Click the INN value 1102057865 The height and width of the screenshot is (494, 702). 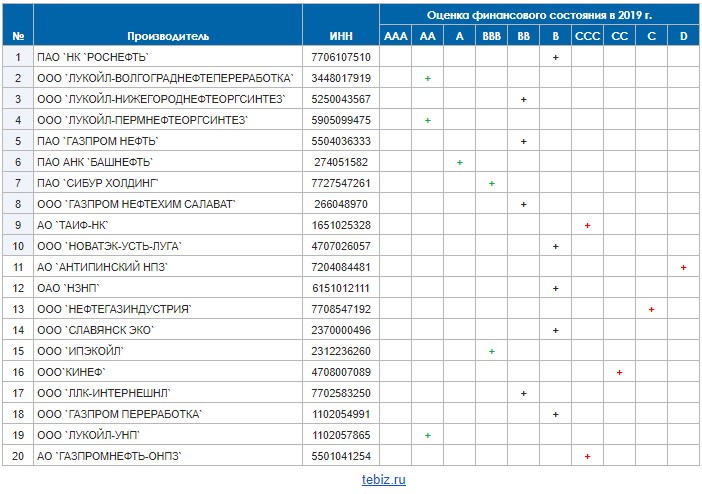tap(341, 435)
